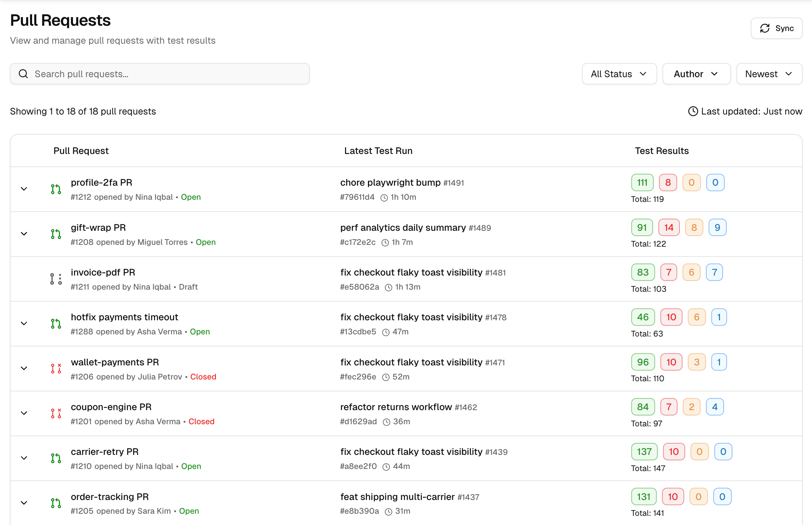Open the invoice-pdf PR title
The height and width of the screenshot is (525, 812).
[103, 272]
